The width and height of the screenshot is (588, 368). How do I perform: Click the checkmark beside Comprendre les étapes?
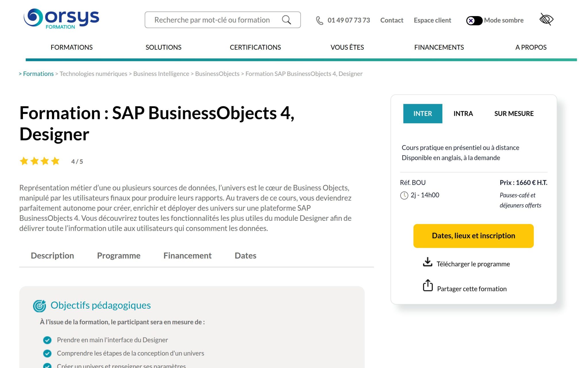(x=47, y=353)
